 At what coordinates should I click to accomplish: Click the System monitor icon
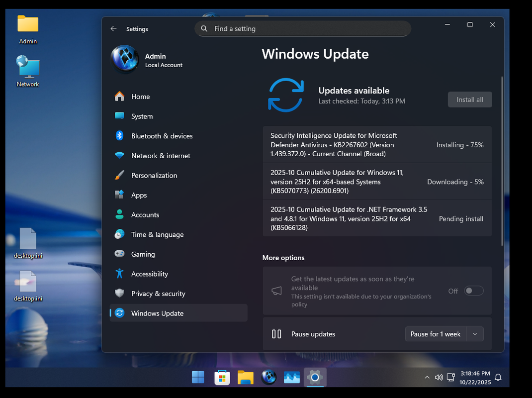tap(119, 116)
